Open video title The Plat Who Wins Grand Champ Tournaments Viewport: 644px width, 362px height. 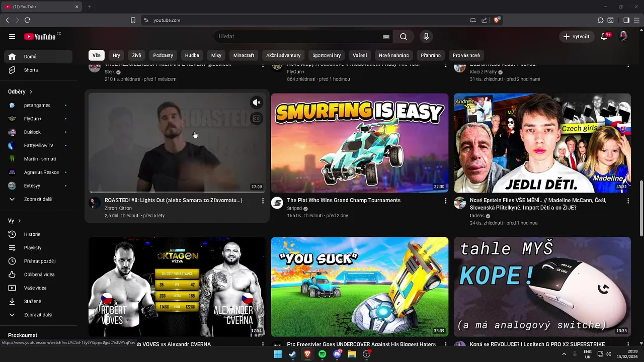344,200
